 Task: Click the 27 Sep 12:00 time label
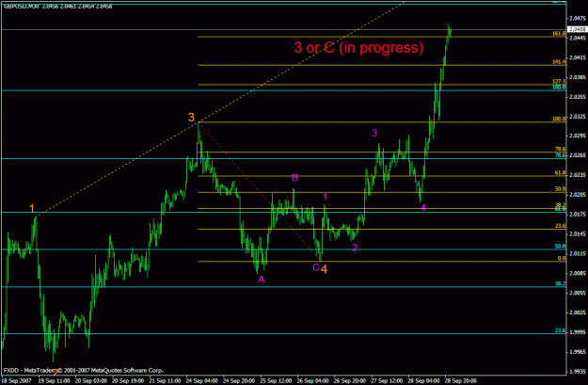point(387,380)
